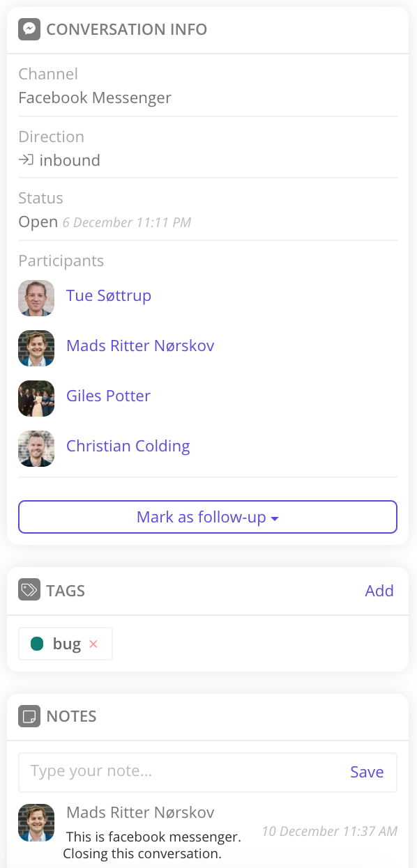
Task: Click the tags icon in Tags header
Action: point(29,590)
